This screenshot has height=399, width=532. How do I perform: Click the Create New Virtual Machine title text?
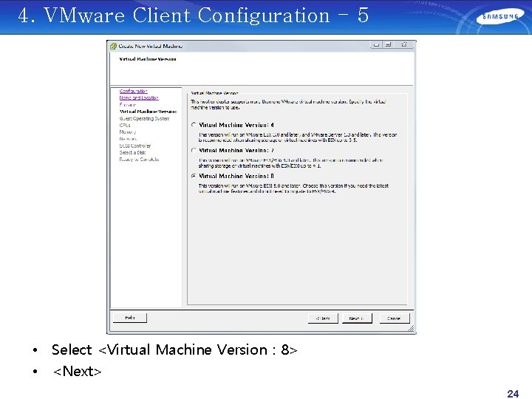click(x=151, y=46)
